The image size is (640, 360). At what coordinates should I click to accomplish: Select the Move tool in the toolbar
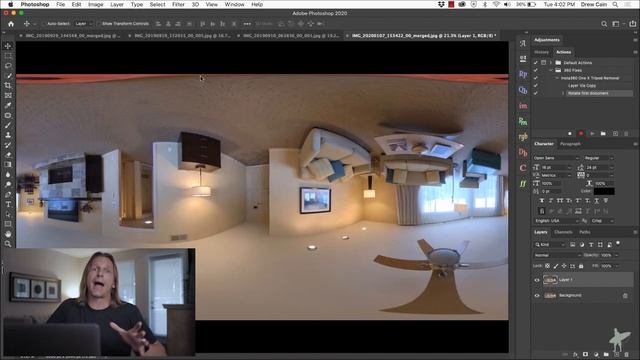(x=8, y=46)
